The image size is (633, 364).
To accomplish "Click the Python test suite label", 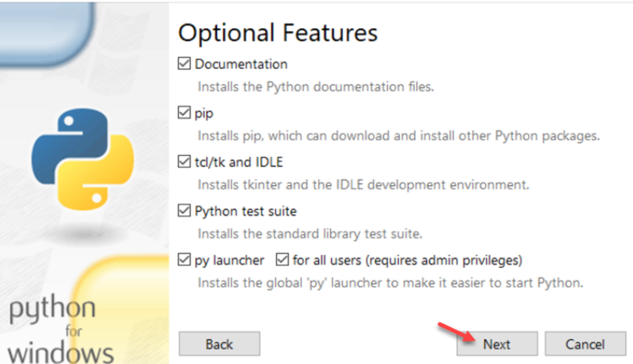I will pos(245,211).
